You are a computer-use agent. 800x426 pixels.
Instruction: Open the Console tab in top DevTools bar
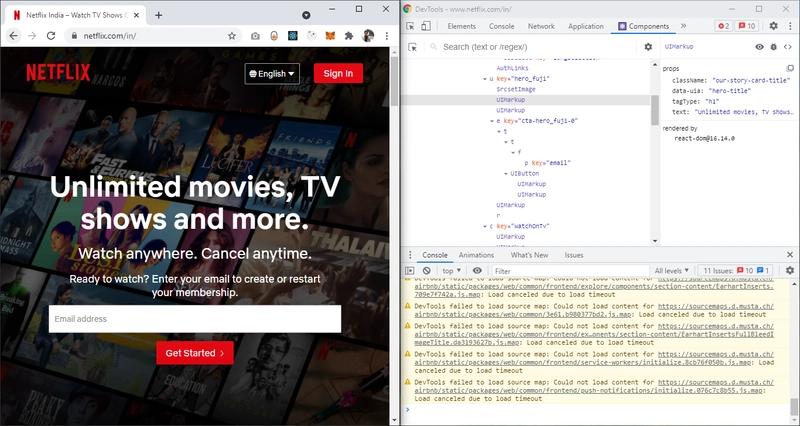pos(502,26)
